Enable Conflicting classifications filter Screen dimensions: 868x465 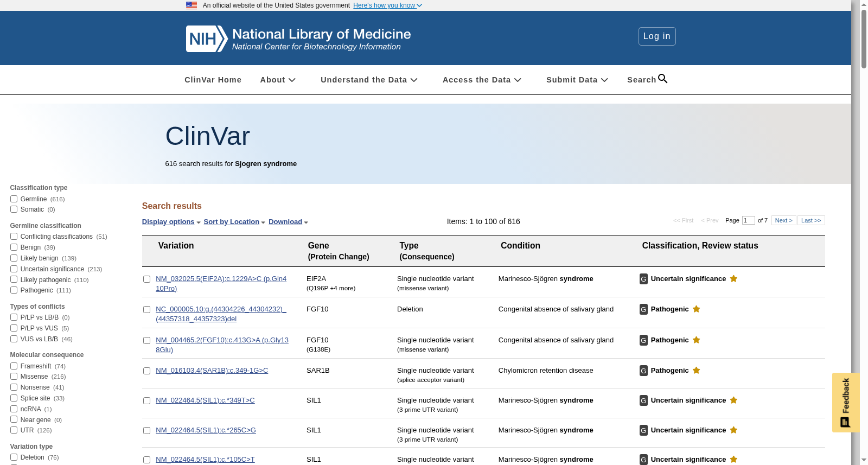14,237
